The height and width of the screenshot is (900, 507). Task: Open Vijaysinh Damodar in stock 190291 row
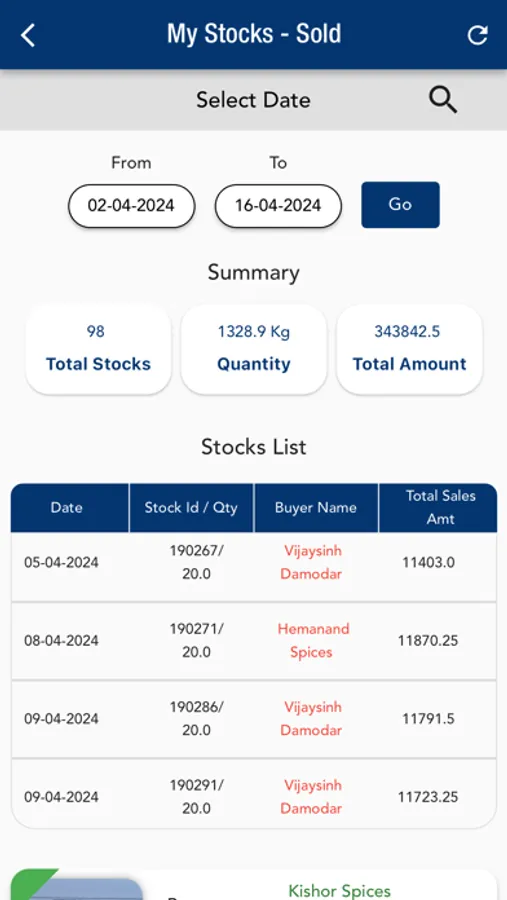[312, 797]
